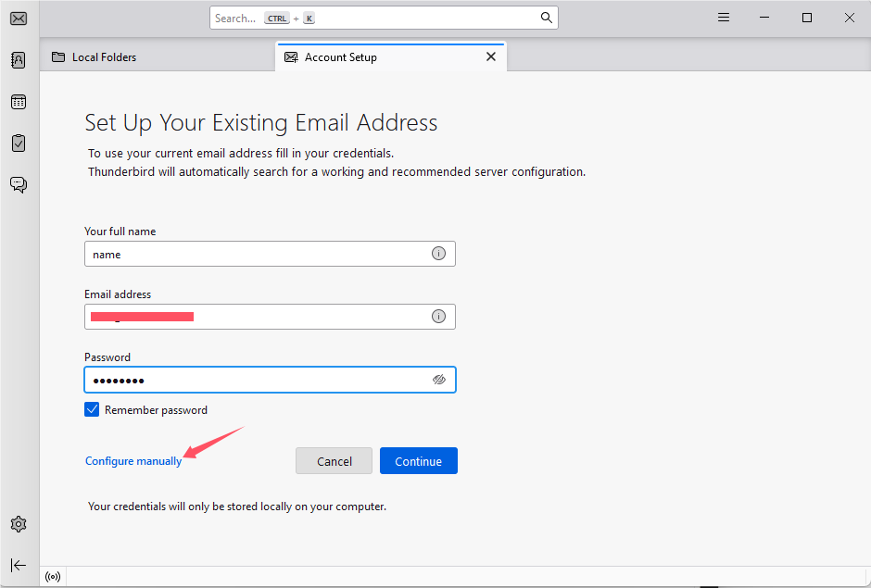Open the Mail space icon

[18, 18]
